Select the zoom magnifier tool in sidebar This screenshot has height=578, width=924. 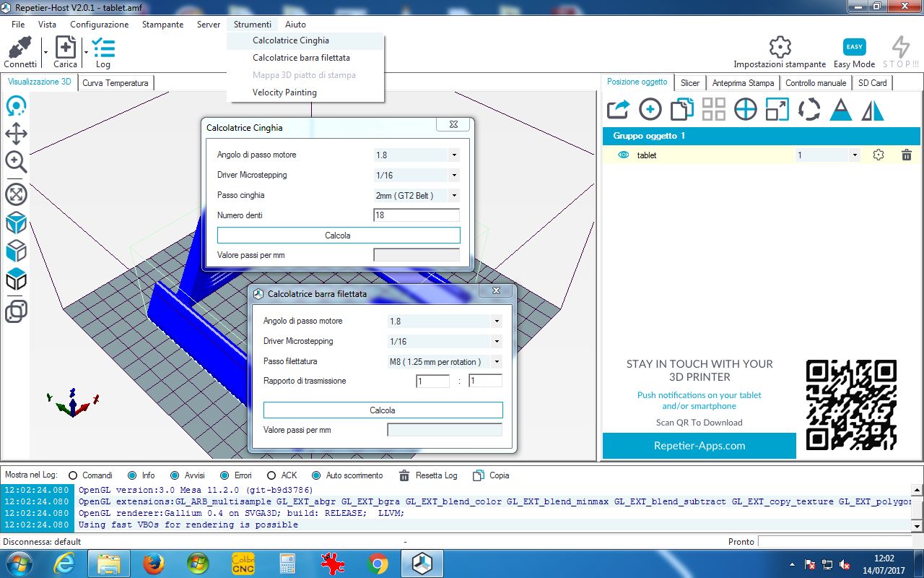tap(16, 161)
